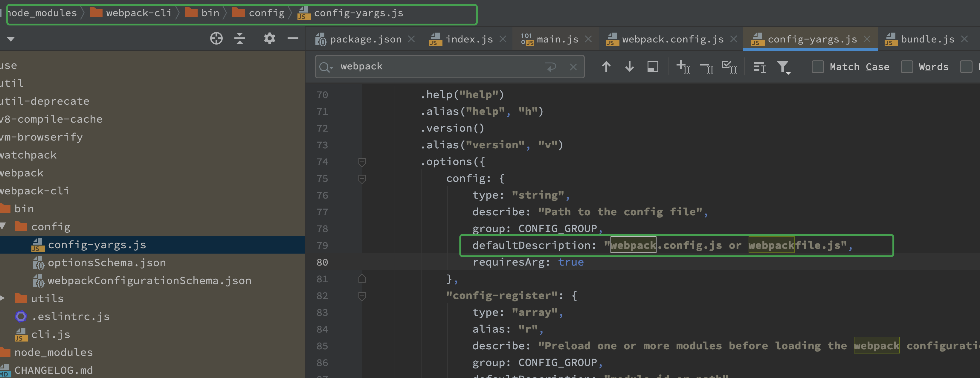Collapse the config folder in tree
The width and height of the screenshot is (980, 378).
tap(3, 226)
